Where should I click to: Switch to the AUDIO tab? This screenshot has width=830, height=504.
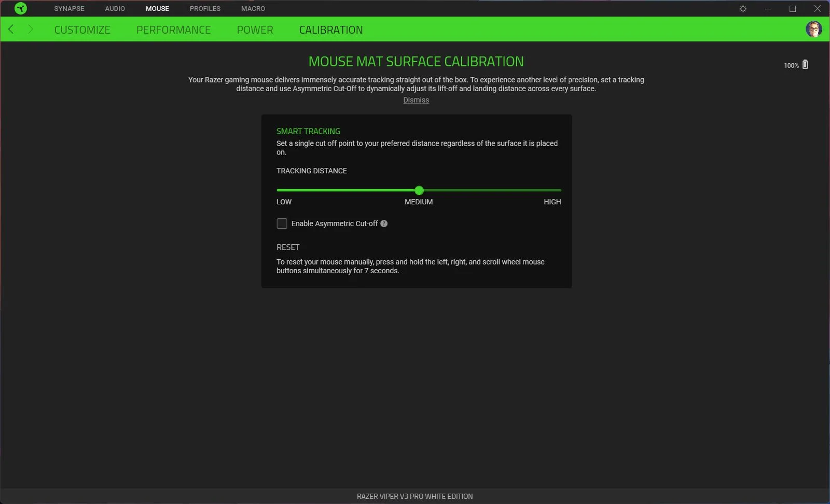point(115,9)
